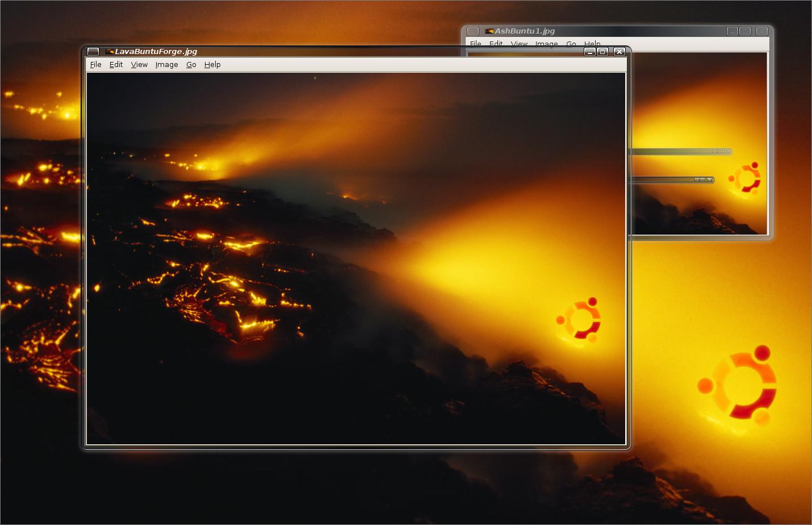Click the image displayed in AshBuntu1.jpg viewer
This screenshot has width=812, height=525.
click(699, 144)
